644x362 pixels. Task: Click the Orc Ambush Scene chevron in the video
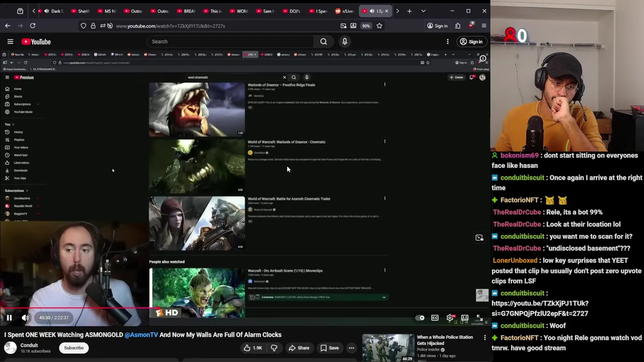(384, 297)
